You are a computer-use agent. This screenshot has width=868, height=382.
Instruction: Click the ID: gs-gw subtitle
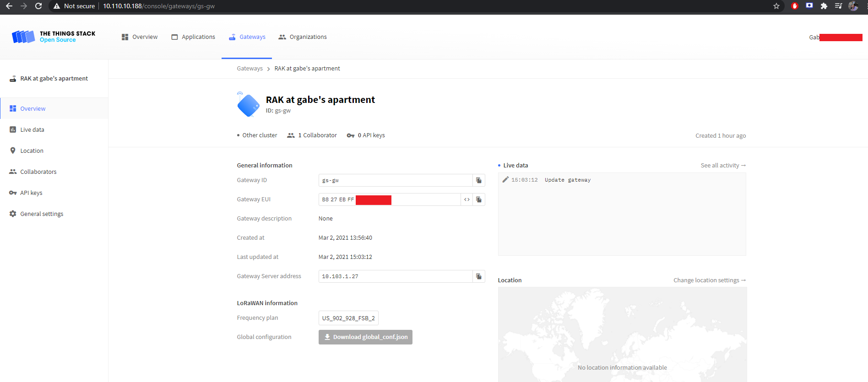(x=278, y=111)
